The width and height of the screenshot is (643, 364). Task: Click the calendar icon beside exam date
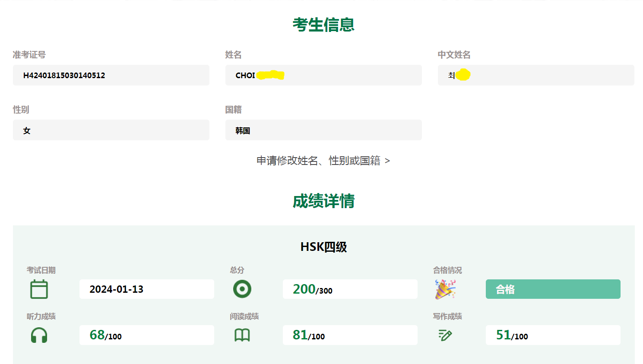pyautogui.click(x=39, y=289)
